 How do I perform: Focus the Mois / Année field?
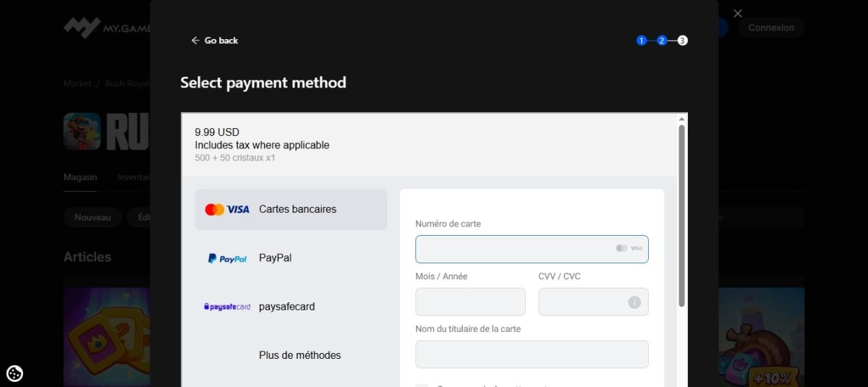point(470,302)
